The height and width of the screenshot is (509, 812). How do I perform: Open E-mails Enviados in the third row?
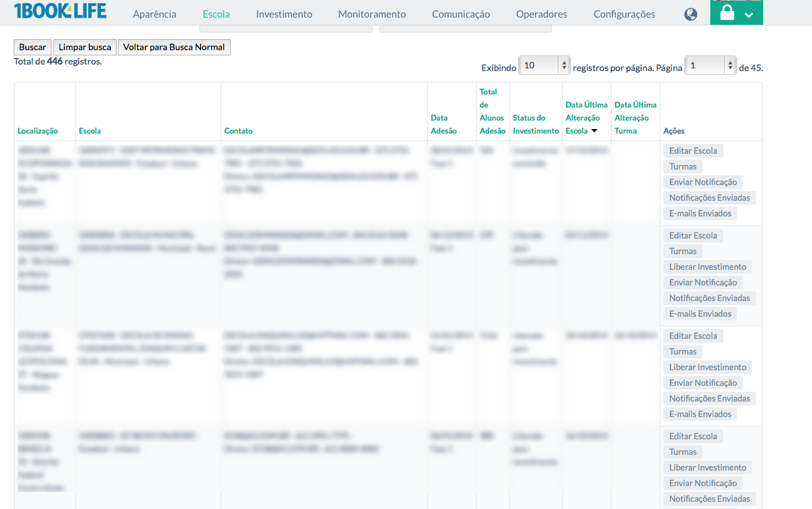[x=700, y=414]
